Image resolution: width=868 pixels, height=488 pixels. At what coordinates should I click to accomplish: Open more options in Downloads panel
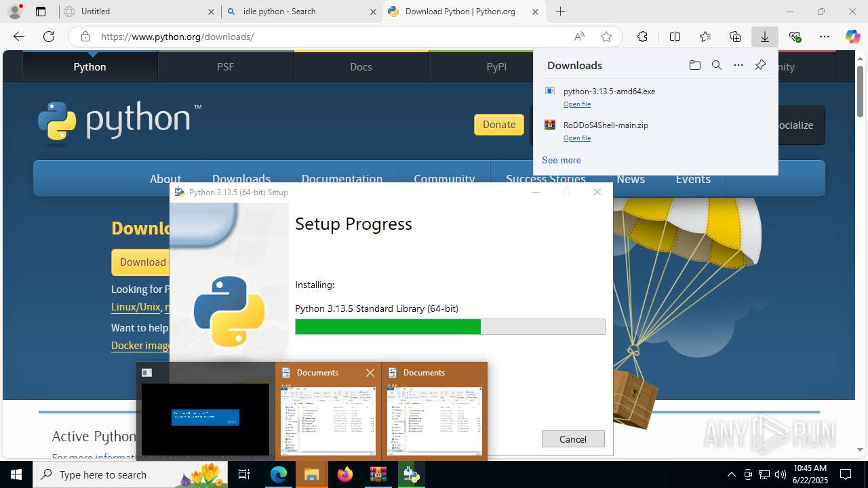(738, 65)
